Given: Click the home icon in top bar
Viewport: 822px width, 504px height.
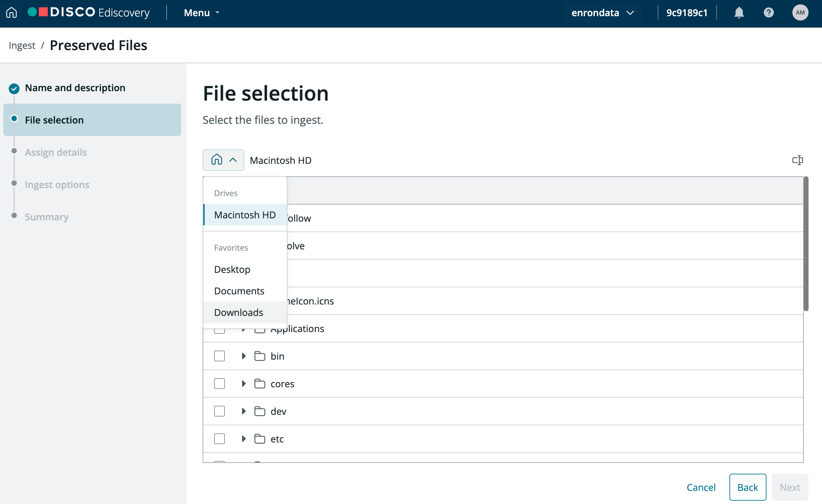Looking at the screenshot, I should click(11, 13).
